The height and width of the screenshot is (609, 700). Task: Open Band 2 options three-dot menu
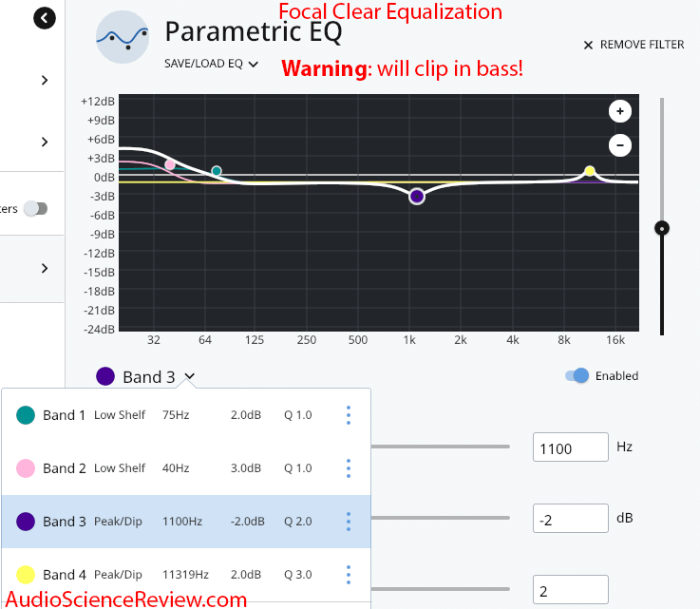pyautogui.click(x=349, y=468)
